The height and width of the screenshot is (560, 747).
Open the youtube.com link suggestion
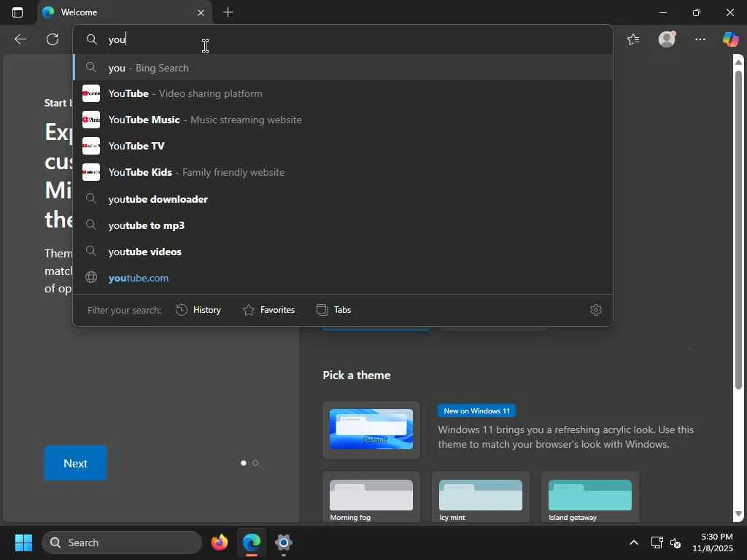[343, 278]
